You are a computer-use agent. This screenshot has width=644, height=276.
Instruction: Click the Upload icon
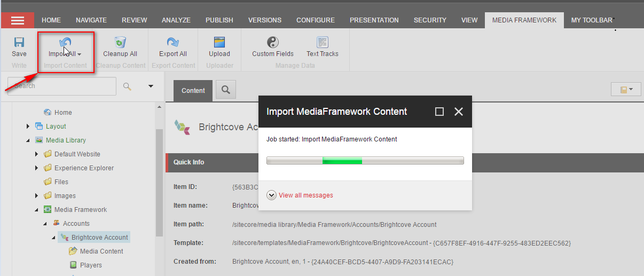pos(219,42)
